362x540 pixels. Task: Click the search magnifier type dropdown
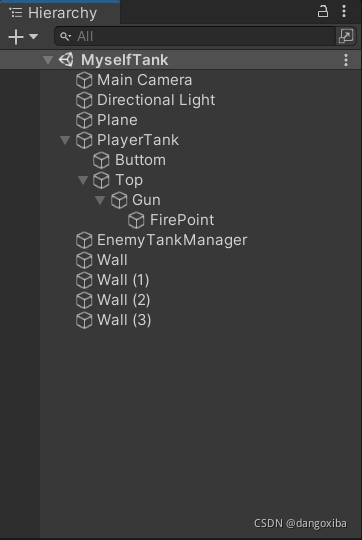point(65,36)
